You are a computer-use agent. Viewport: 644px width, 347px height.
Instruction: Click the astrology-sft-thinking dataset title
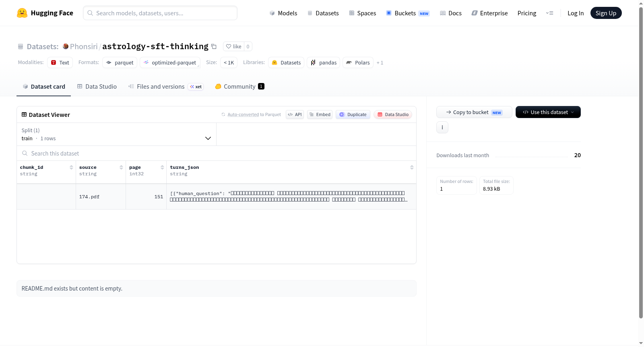click(x=155, y=46)
